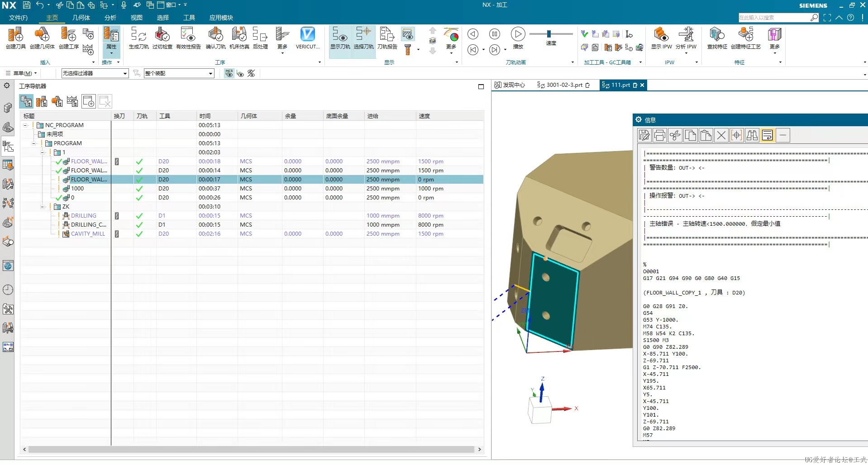Click the 创建刀具 (Create Tool) icon
Viewport: 868px width, 465px height.
tap(15, 38)
